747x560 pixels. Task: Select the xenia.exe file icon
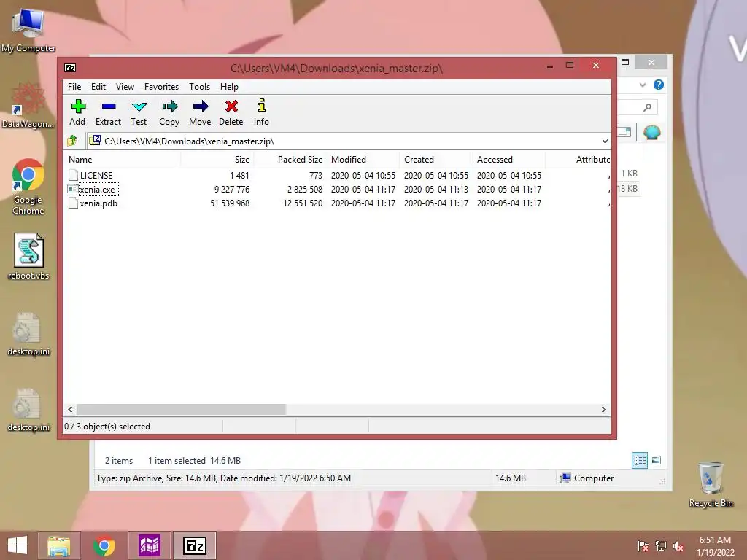pyautogui.click(x=73, y=189)
